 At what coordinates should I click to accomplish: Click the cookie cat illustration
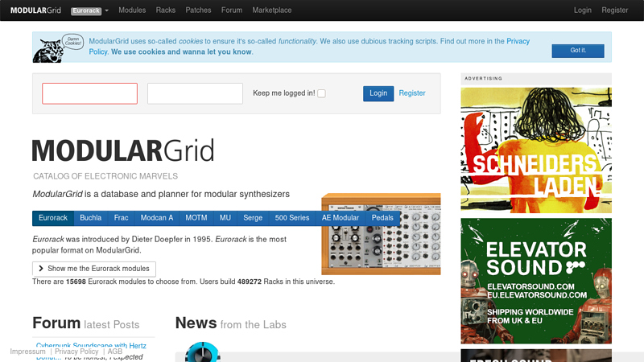pos(58,48)
